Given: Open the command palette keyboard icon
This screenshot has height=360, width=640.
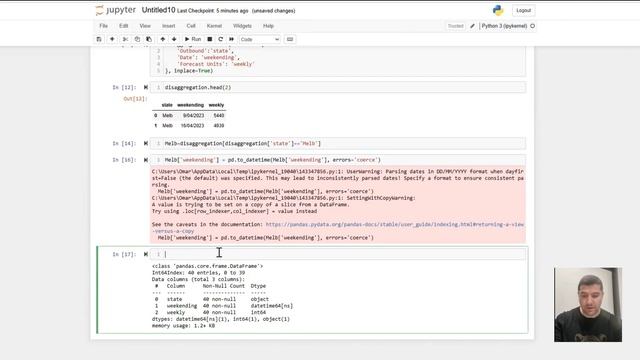Looking at the screenshot, I should pyautogui.click(x=290, y=39).
